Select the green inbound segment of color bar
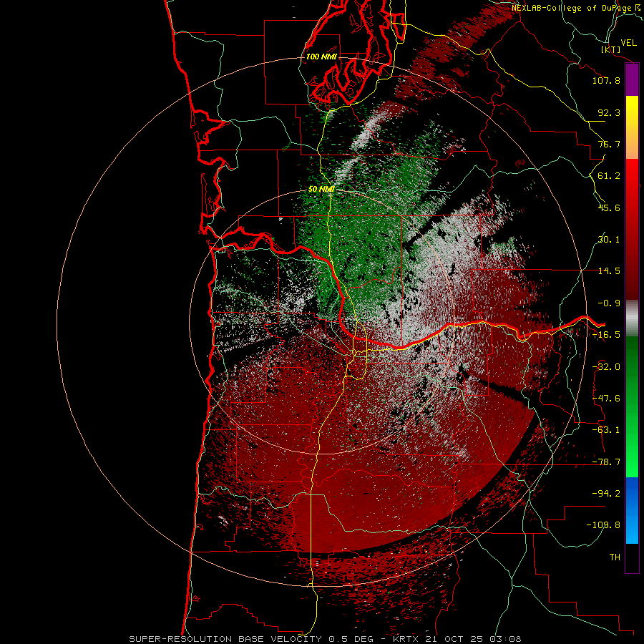644x644 pixels. 632,406
